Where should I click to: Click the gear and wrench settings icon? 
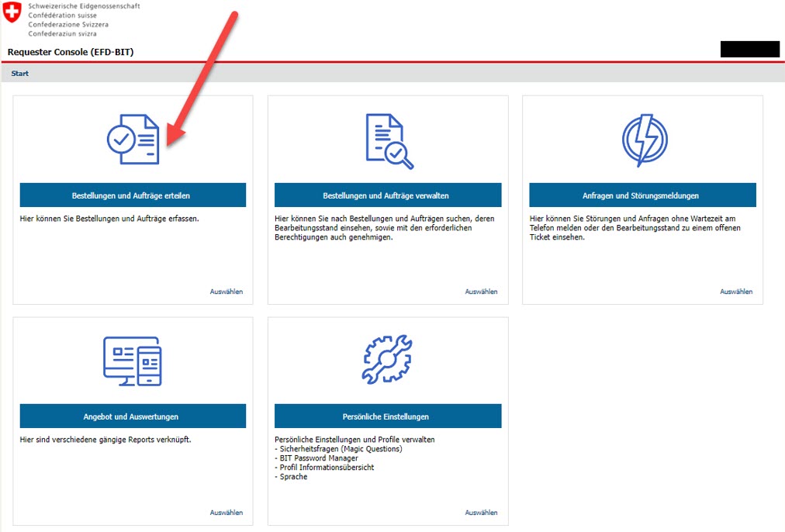click(x=388, y=359)
